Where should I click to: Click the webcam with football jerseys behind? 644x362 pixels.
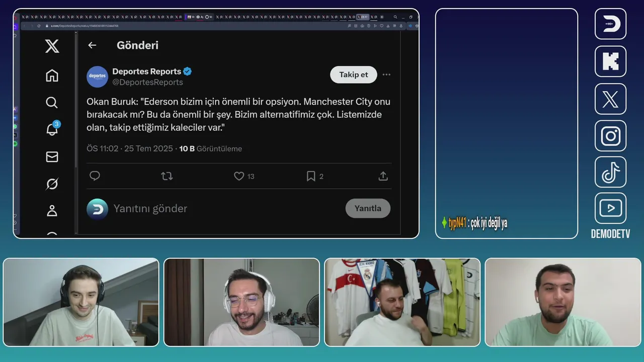[x=403, y=302]
